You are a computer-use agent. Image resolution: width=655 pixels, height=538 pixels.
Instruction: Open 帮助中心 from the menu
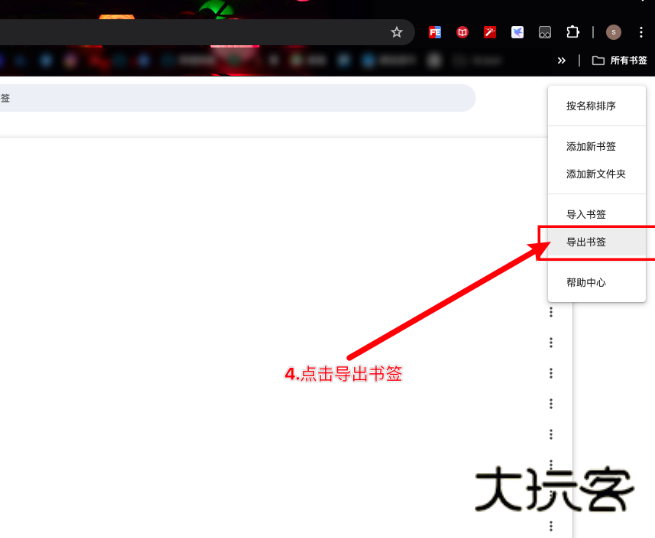click(x=586, y=282)
